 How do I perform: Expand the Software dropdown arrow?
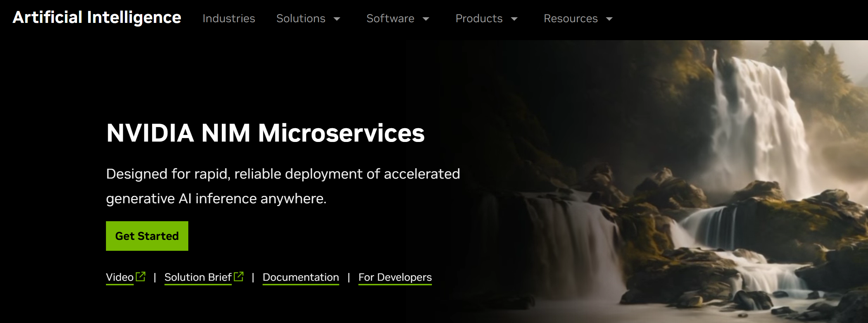[x=426, y=19]
